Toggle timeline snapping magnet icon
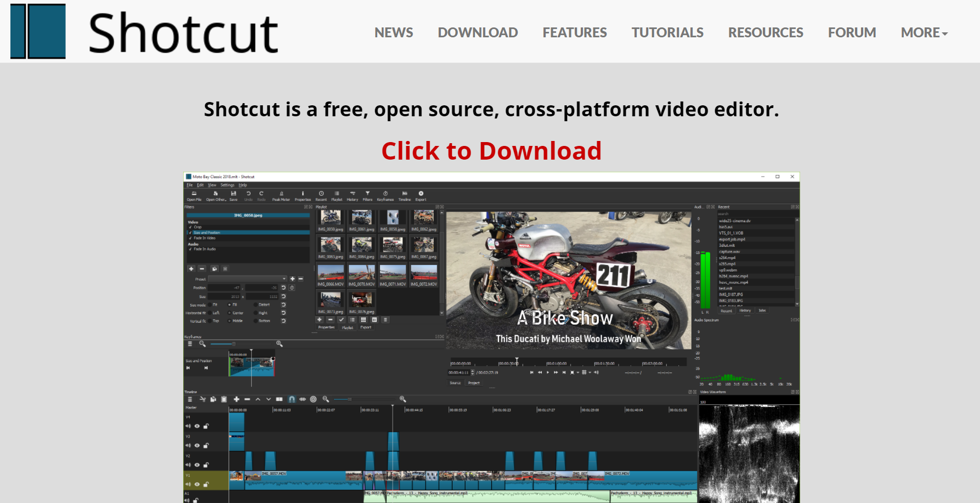Screen dimensions: 980x503 point(292,399)
